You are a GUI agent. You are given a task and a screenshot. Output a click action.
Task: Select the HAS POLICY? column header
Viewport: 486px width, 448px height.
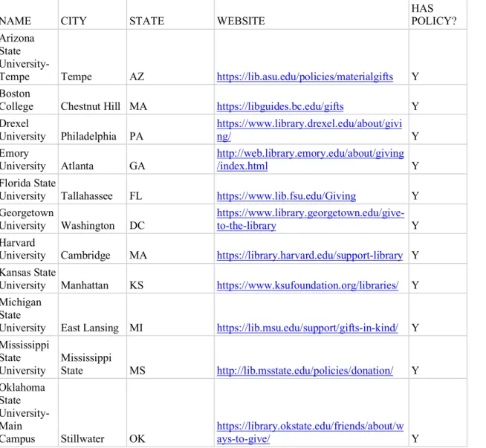pos(438,15)
